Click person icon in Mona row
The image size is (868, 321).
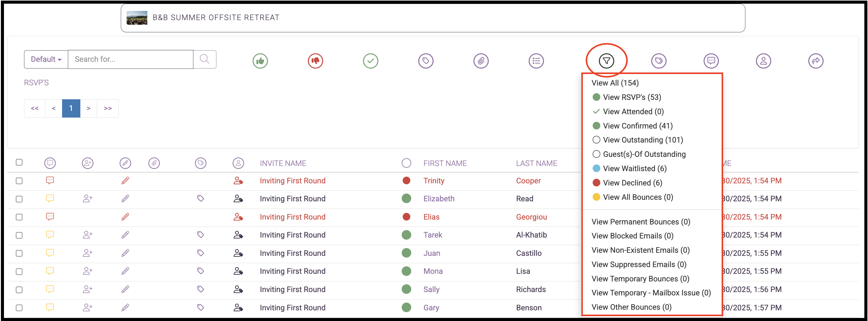[238, 271]
